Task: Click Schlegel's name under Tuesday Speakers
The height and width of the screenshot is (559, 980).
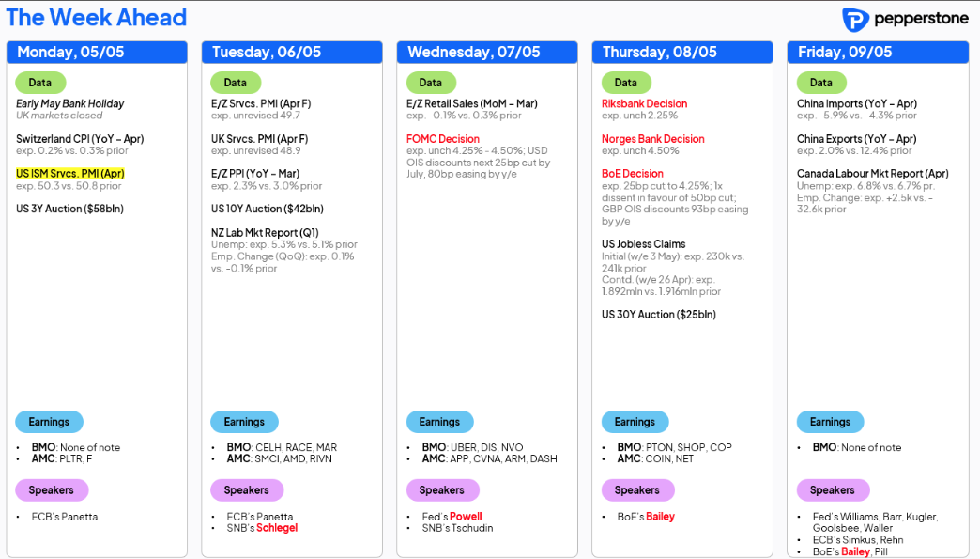Action: pyautogui.click(x=277, y=528)
